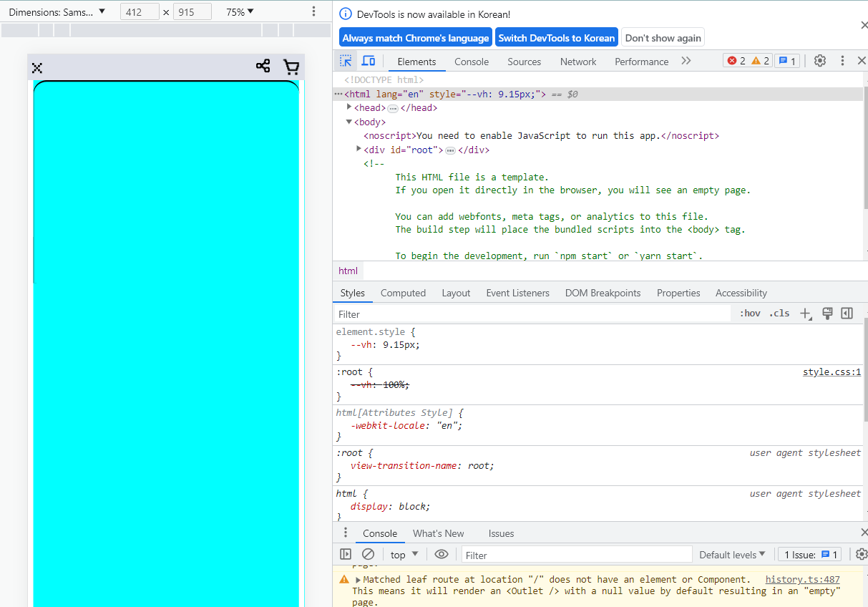This screenshot has width=868, height=607.
Task: Toggle rendering emulations paintbrush icon
Action: (827, 314)
